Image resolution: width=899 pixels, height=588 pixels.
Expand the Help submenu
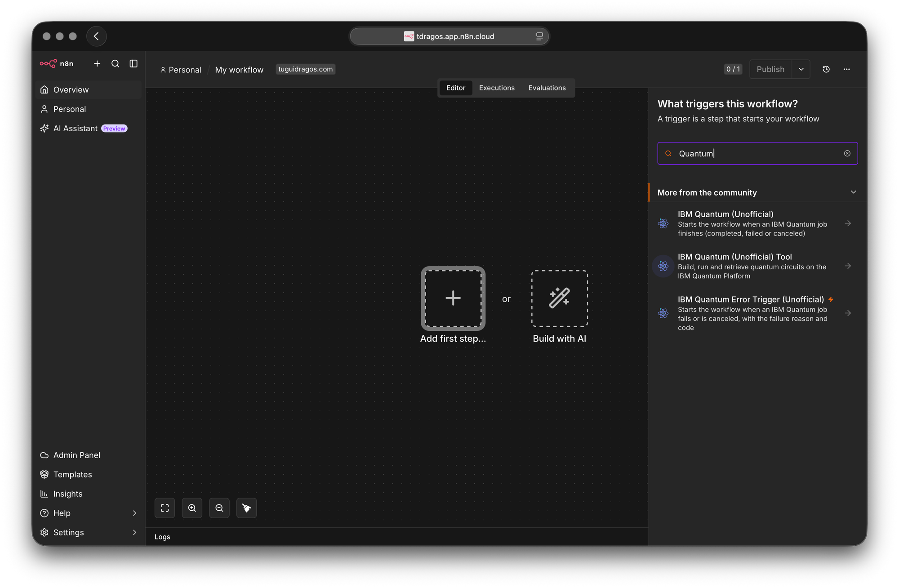click(x=134, y=513)
